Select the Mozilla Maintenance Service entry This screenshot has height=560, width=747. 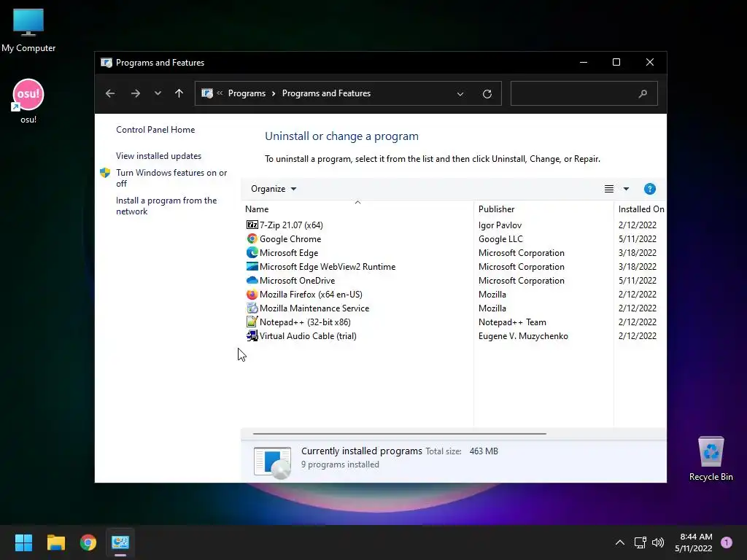click(314, 308)
